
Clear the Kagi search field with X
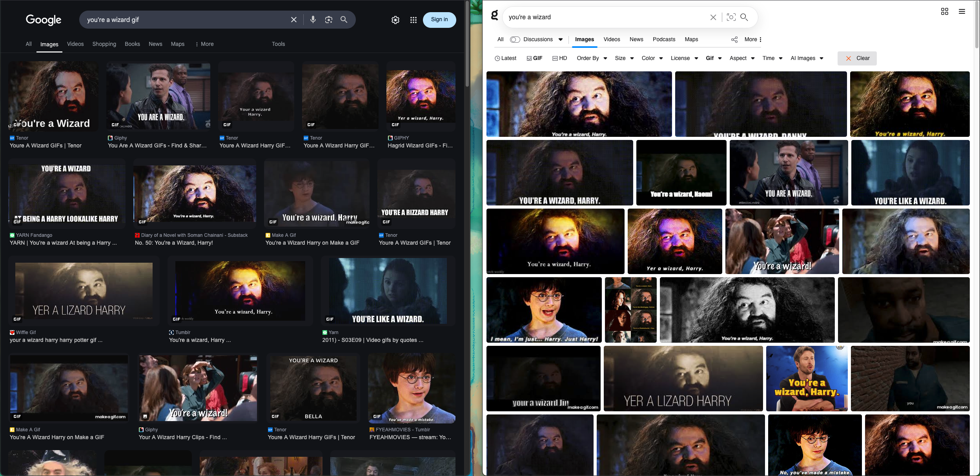[713, 17]
